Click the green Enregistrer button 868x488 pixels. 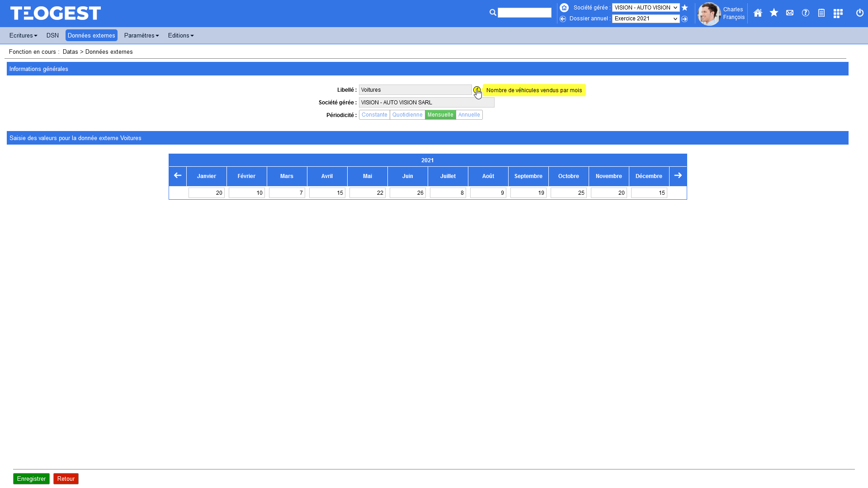(x=31, y=479)
